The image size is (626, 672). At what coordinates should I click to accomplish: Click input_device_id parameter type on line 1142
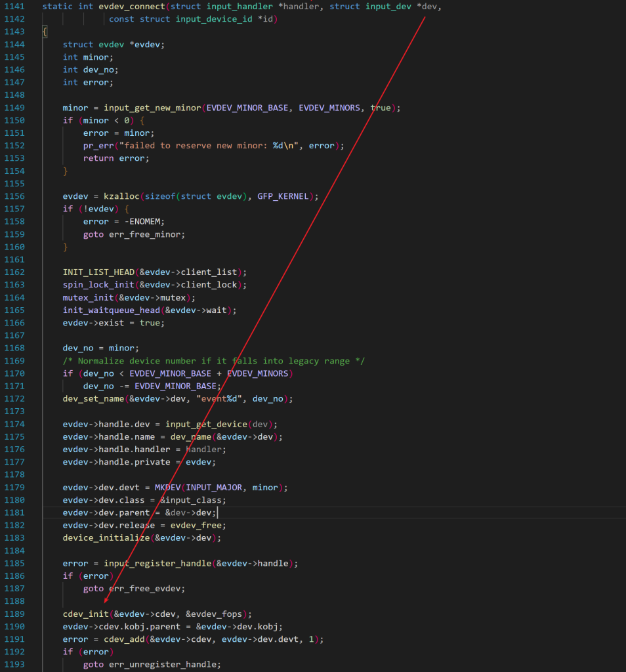point(214,19)
